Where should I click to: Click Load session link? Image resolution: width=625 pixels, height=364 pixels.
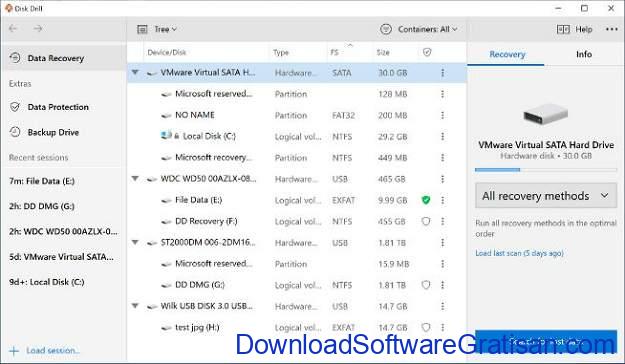[x=53, y=350]
